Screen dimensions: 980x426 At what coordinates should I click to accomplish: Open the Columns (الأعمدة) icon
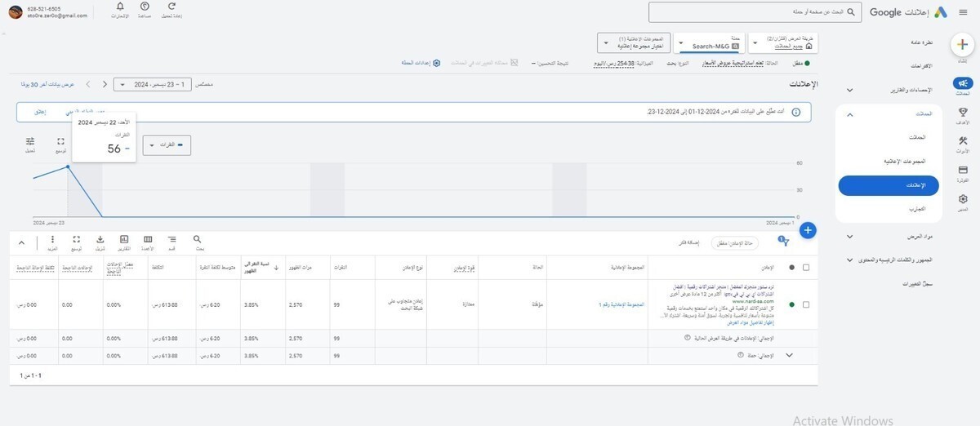[x=148, y=241]
